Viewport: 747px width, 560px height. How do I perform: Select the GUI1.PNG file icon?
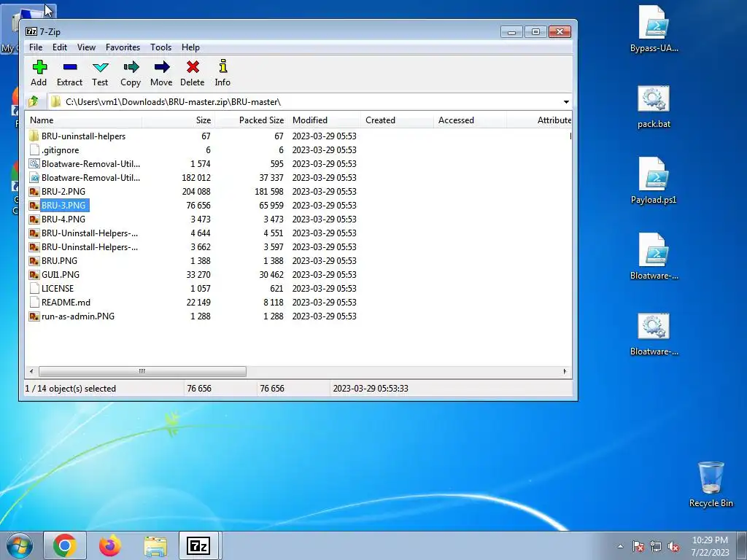pyautogui.click(x=34, y=275)
